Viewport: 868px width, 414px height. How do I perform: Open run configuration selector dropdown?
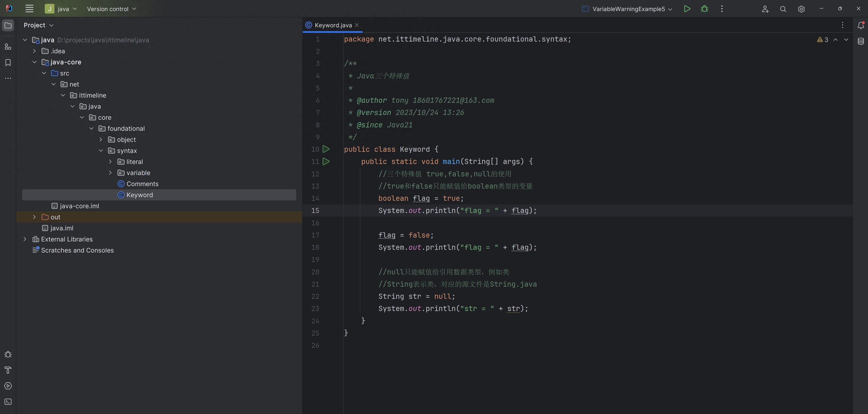tap(627, 9)
